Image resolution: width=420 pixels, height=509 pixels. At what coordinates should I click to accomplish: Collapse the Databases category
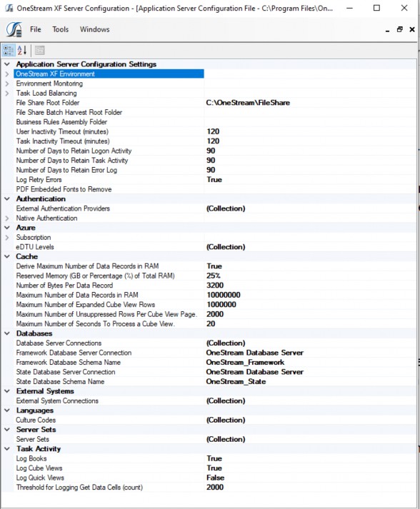click(x=7, y=333)
